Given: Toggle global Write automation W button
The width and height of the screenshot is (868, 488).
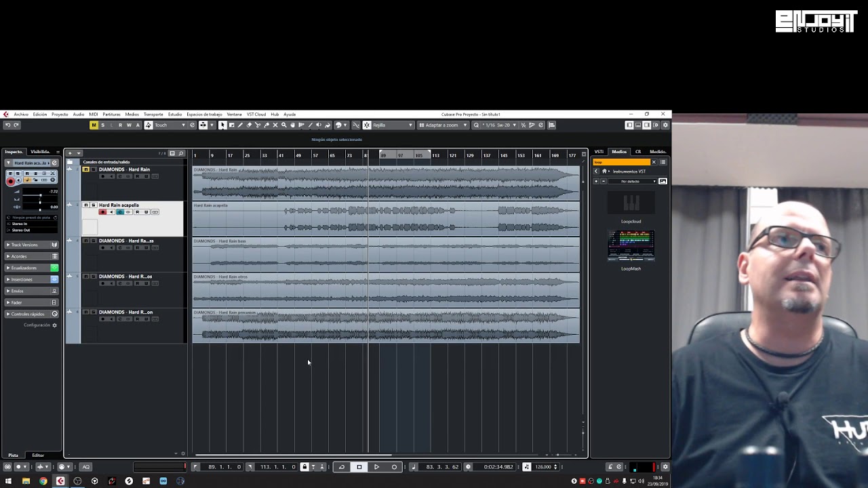Looking at the screenshot, I should click(x=129, y=125).
